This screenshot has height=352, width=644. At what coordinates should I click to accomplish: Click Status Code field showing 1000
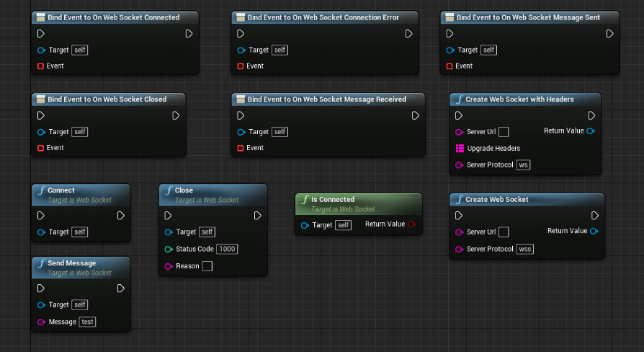[227, 249]
